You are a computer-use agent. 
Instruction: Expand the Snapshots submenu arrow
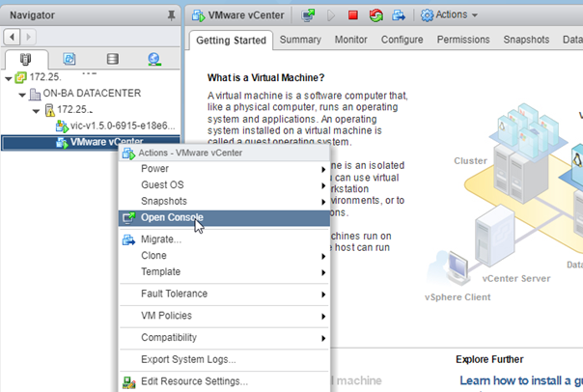tap(323, 202)
